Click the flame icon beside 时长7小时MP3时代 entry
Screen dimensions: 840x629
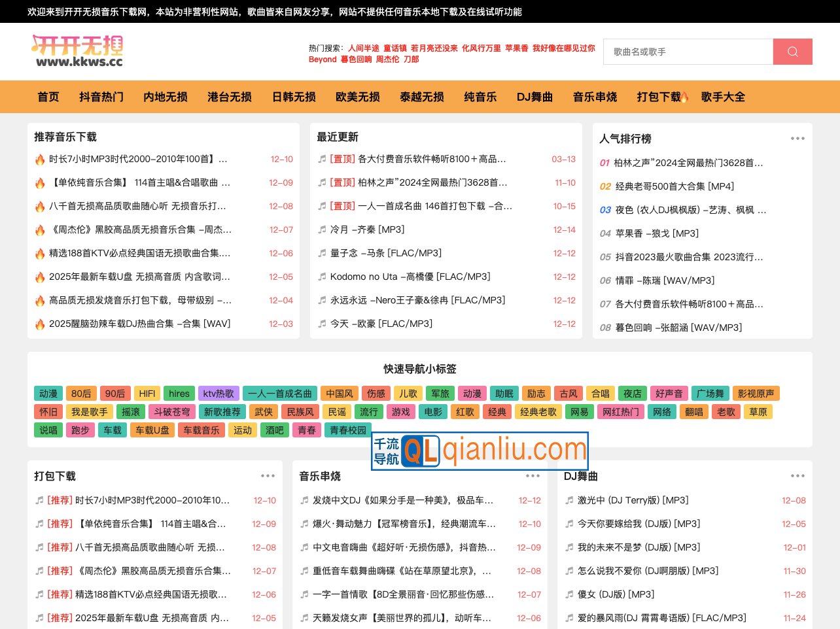pos(40,159)
